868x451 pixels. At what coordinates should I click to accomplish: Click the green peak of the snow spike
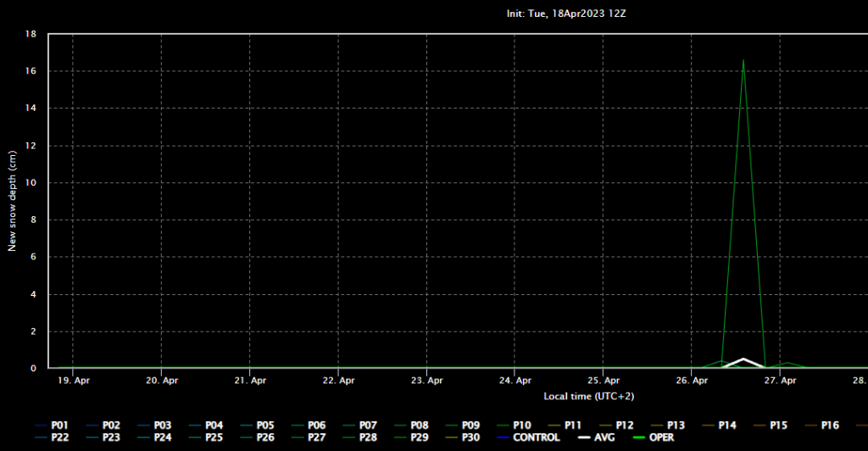(x=743, y=60)
